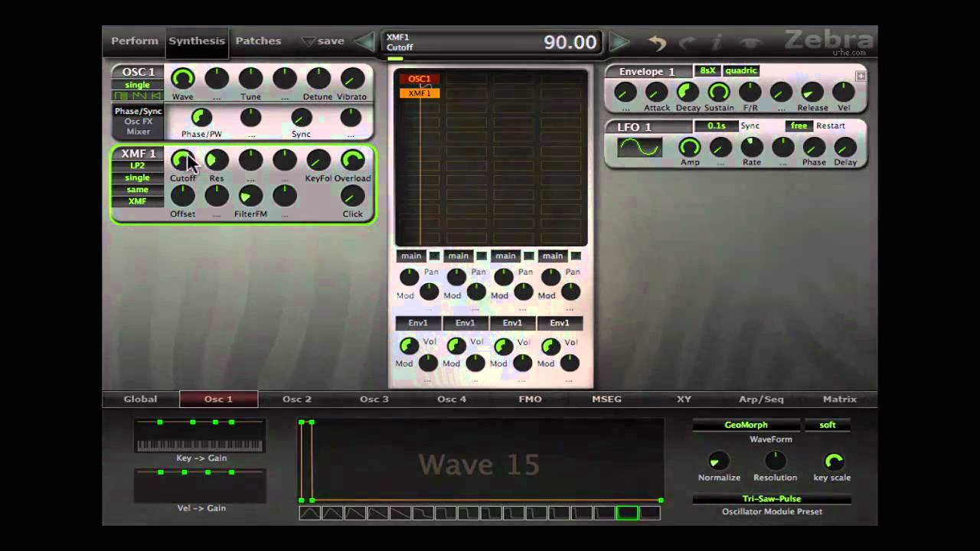Click the Wave 15 waveform editor area

click(x=481, y=461)
